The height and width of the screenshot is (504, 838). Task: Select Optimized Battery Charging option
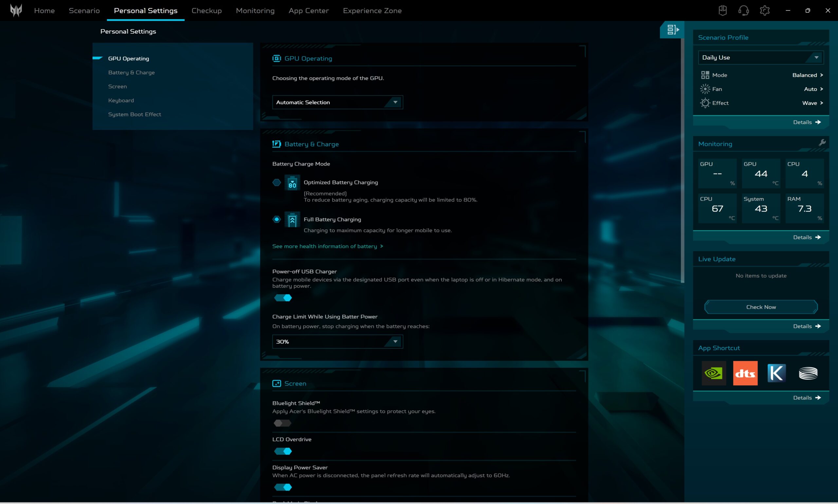tap(277, 182)
